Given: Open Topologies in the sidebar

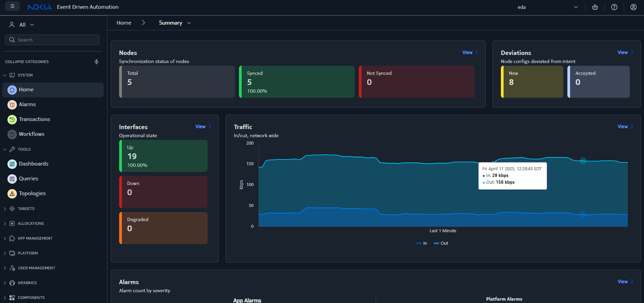Looking at the screenshot, I should (32, 193).
